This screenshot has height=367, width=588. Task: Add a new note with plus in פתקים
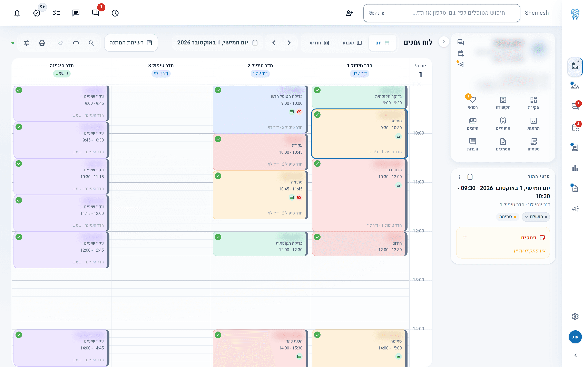[465, 237]
